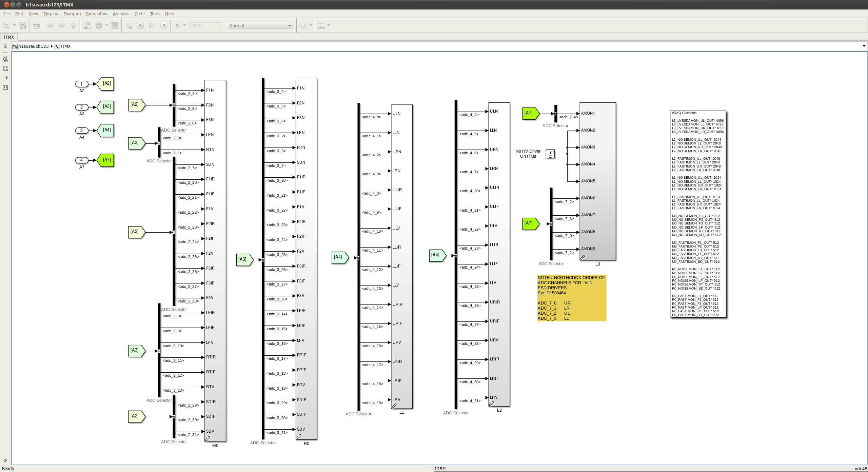Select the M0 subsystem block
This screenshot has height=472, width=868.
(x=215, y=261)
